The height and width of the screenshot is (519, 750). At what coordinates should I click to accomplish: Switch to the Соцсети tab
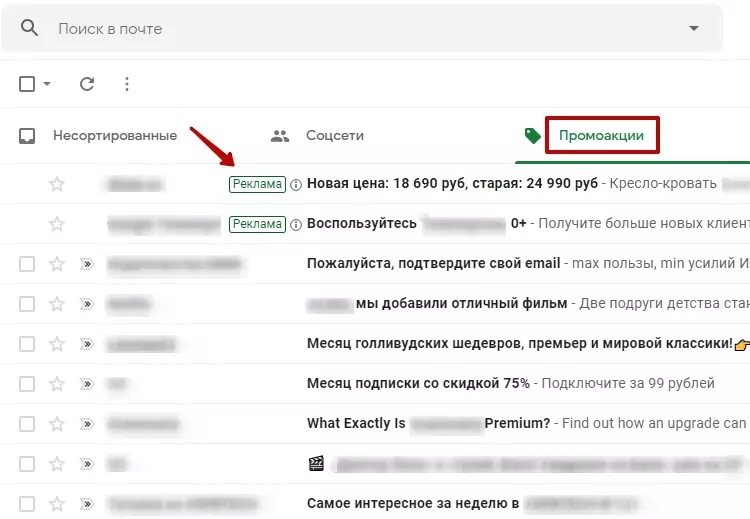tap(335, 135)
